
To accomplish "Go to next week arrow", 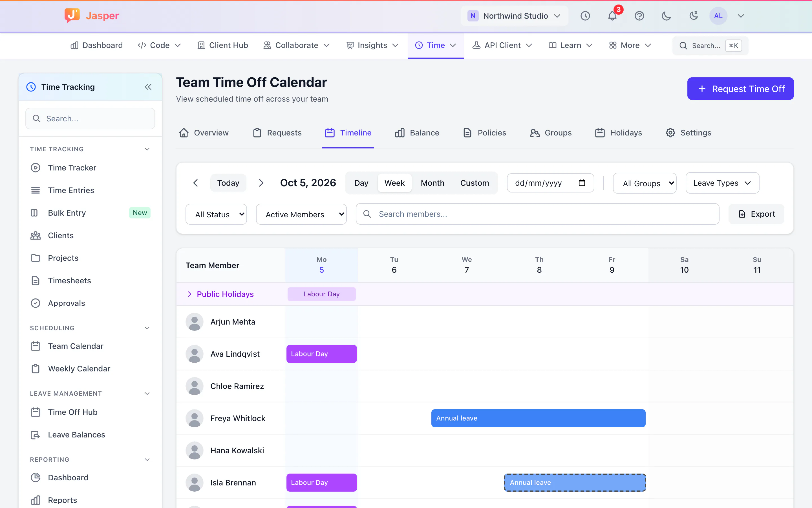I will click(261, 183).
